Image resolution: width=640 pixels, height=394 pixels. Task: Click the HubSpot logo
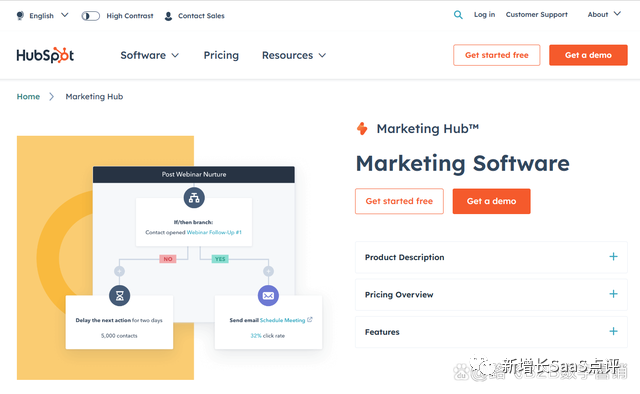pos(45,55)
